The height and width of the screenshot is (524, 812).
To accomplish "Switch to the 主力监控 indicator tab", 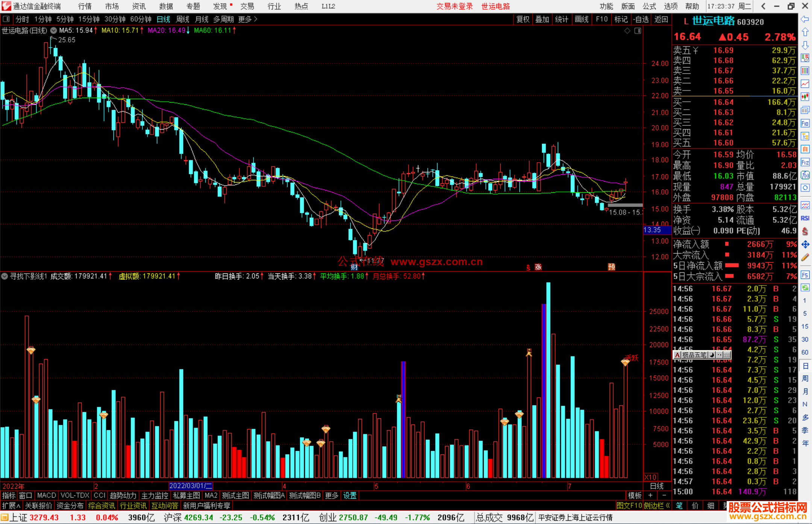I will tap(155, 495).
